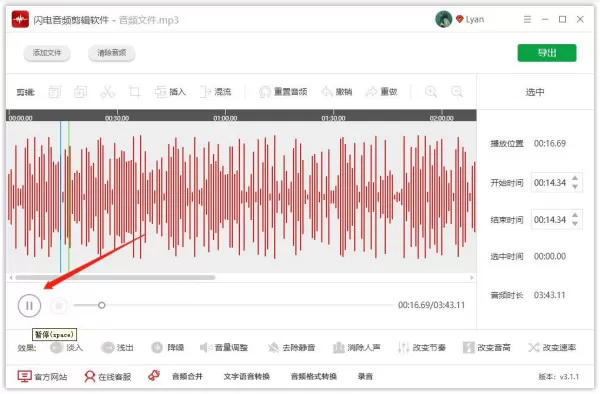Screen dimensions: 600x394
Task: Click the Lyan username
Action: [x=475, y=19]
